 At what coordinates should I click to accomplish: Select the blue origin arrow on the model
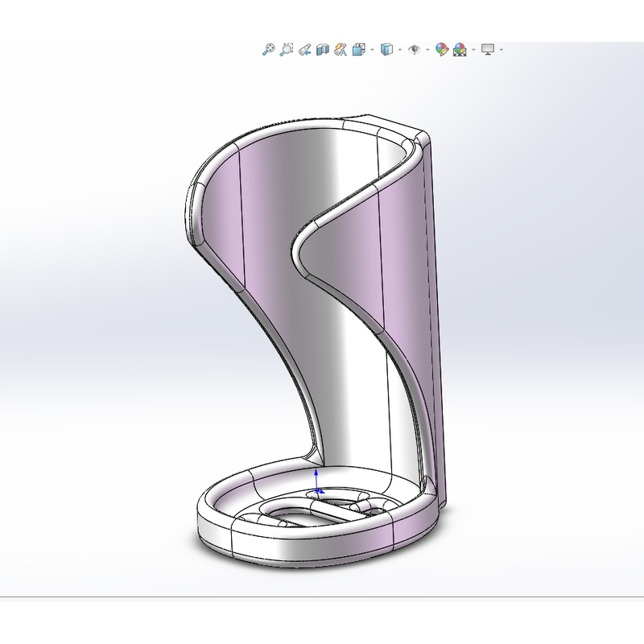tap(318, 477)
